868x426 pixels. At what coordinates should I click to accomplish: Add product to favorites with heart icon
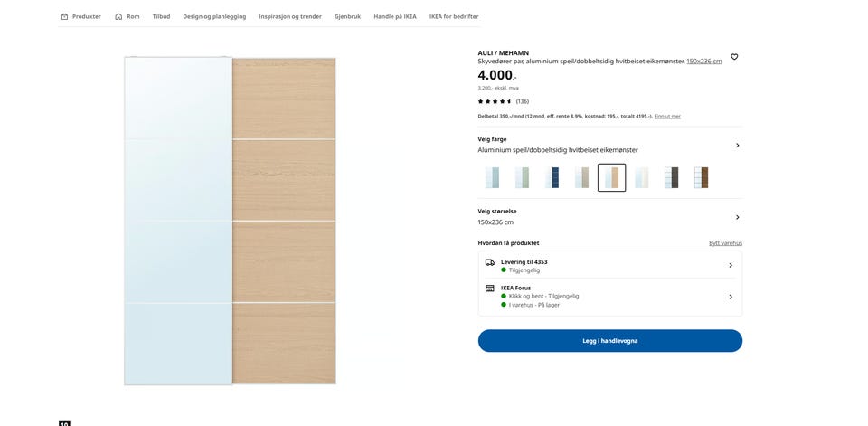[x=734, y=57]
